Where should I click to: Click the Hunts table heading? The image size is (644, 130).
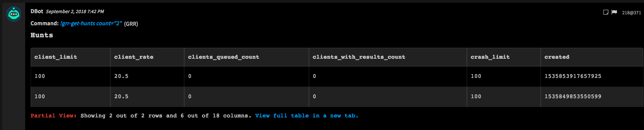pos(42,35)
